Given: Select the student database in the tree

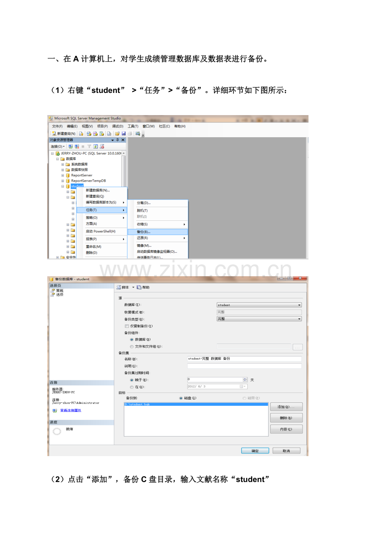Looking at the screenshot, I should [x=77, y=186].
